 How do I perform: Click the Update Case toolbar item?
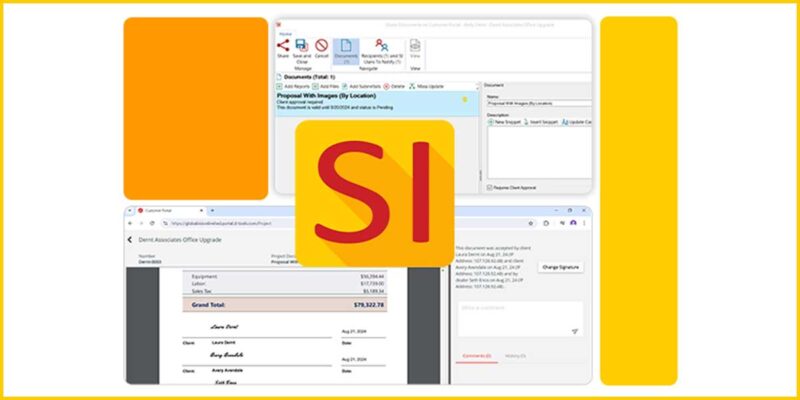click(577, 122)
